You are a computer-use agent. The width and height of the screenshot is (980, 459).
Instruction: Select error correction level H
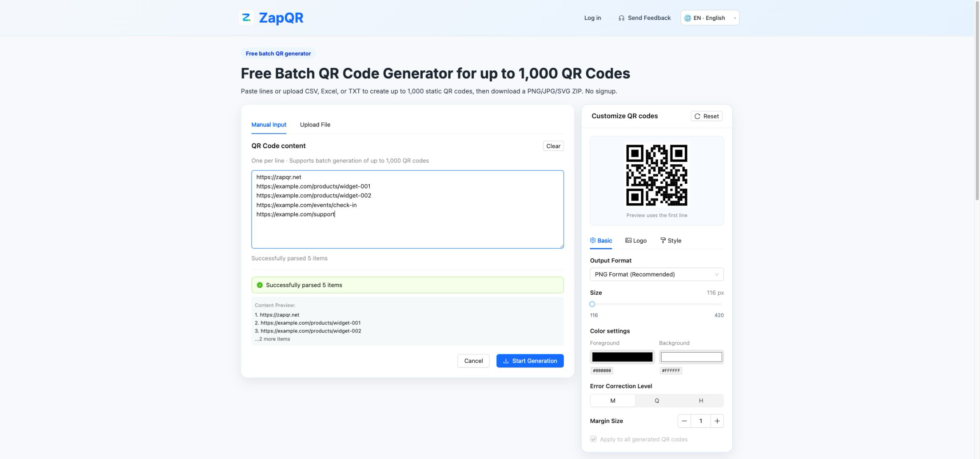pyautogui.click(x=701, y=401)
